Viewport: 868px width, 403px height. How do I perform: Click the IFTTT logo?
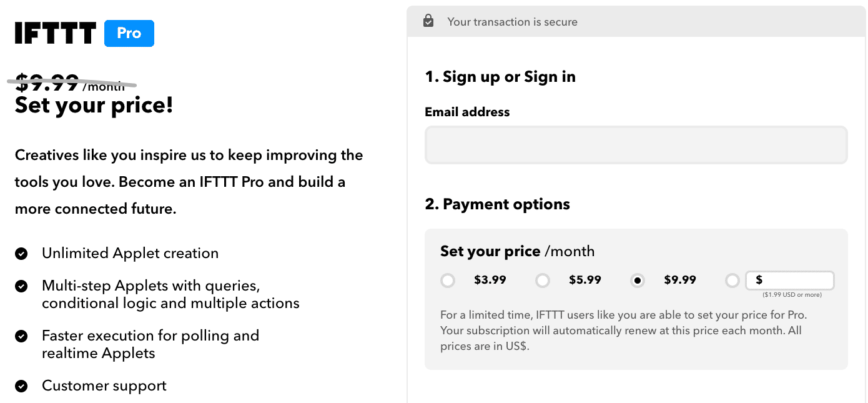(56, 33)
